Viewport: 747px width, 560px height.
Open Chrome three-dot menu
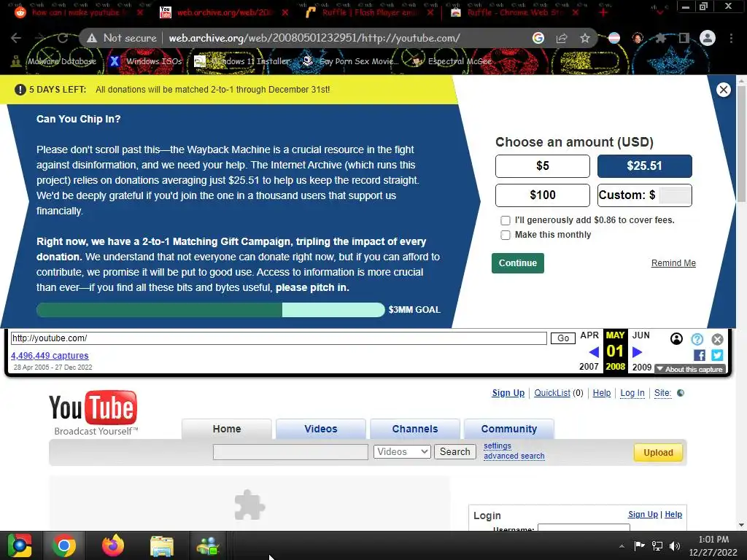coord(731,38)
